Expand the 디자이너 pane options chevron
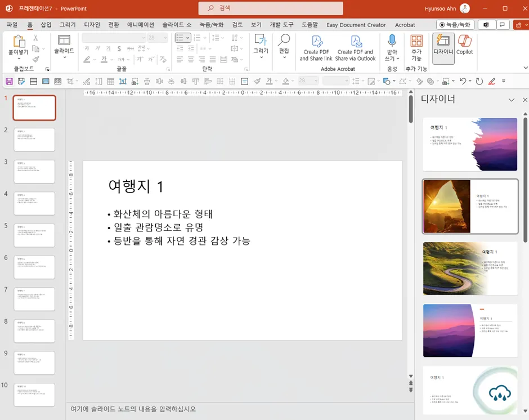529x420 pixels. click(512, 100)
